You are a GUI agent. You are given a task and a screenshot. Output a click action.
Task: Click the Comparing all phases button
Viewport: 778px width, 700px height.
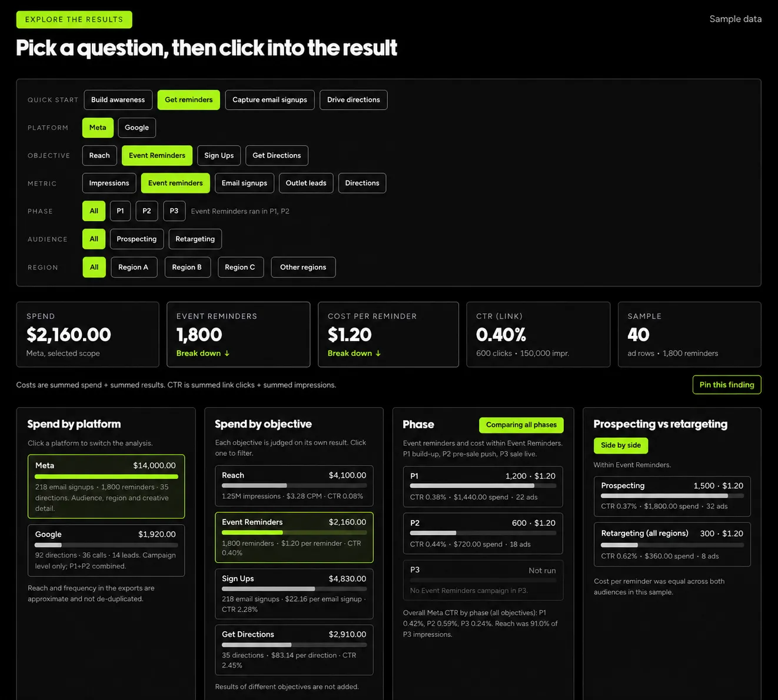tap(521, 425)
